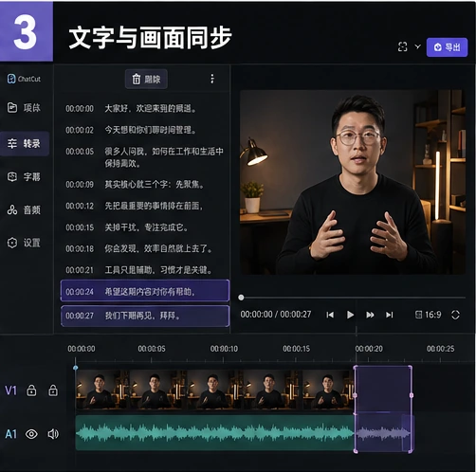Click the preview progress slider handle

click(241, 298)
